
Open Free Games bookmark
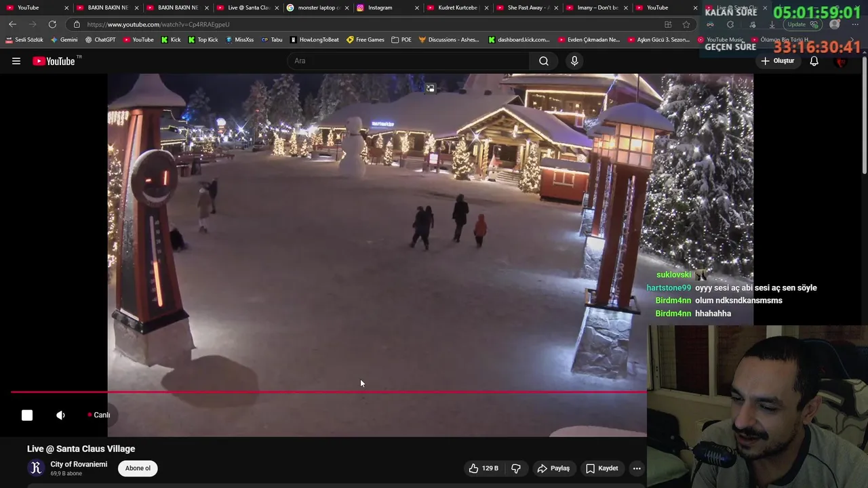click(366, 40)
